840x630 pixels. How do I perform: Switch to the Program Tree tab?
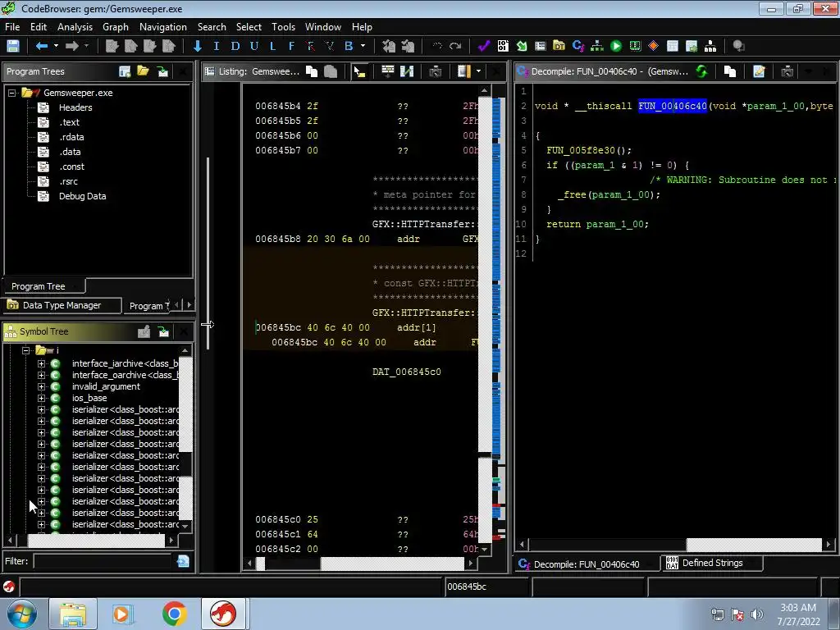38,286
